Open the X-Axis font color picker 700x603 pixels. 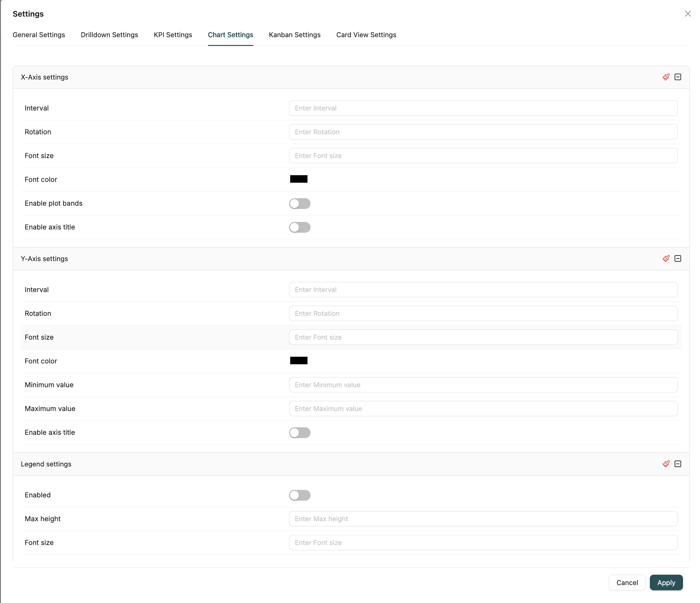(x=299, y=179)
